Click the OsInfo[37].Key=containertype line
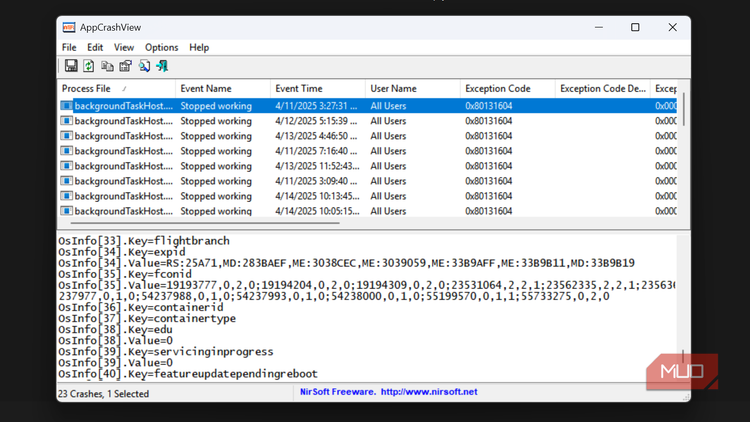The image size is (750, 422). point(147,318)
